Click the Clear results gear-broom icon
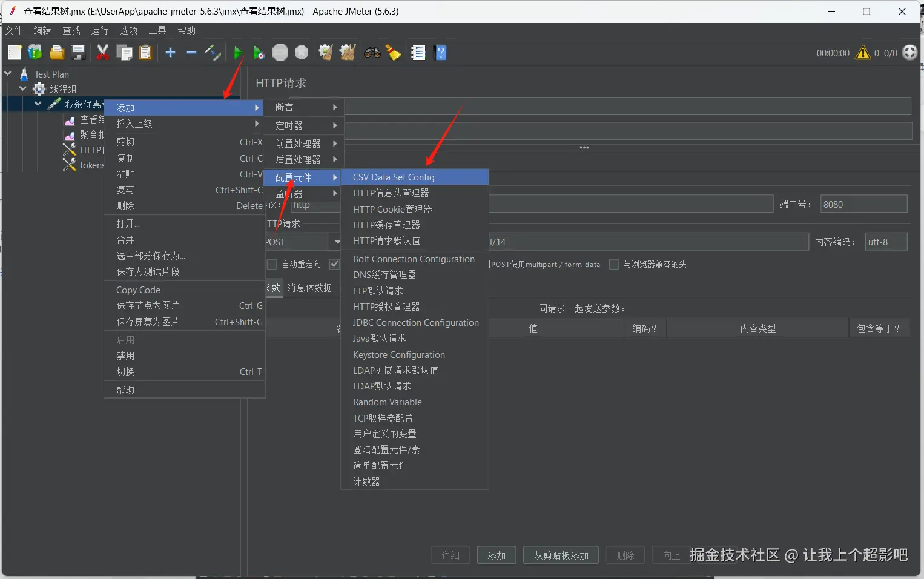This screenshot has height=579, width=924. click(x=326, y=53)
